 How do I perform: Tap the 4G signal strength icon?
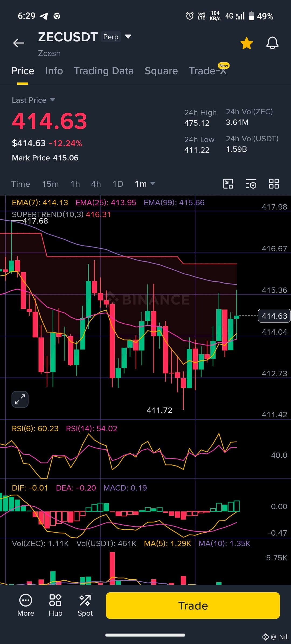pyautogui.click(x=235, y=16)
